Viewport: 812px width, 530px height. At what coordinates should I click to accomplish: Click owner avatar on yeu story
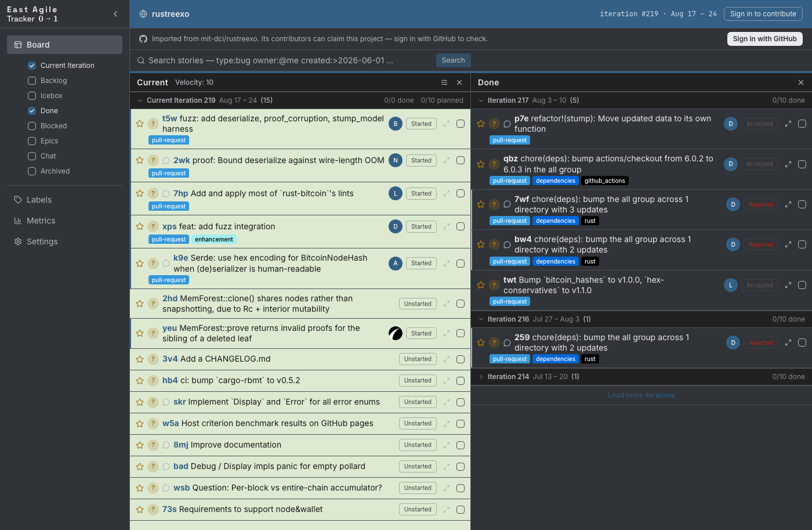coord(396,333)
